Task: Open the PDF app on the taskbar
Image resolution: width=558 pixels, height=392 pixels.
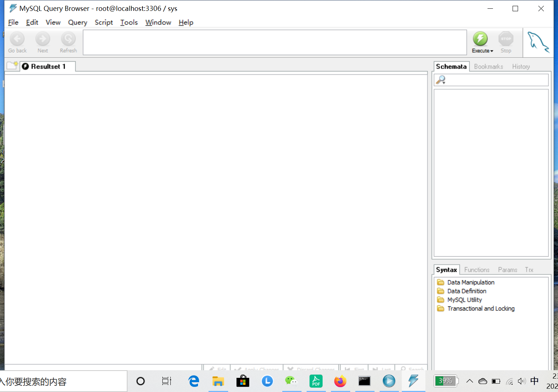Action: pyautogui.click(x=316, y=381)
